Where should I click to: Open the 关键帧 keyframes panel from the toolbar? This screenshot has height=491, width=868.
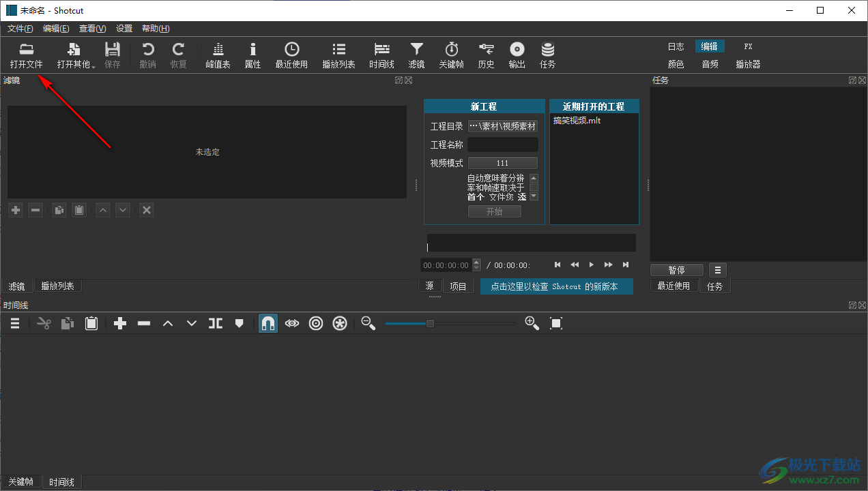451,56
